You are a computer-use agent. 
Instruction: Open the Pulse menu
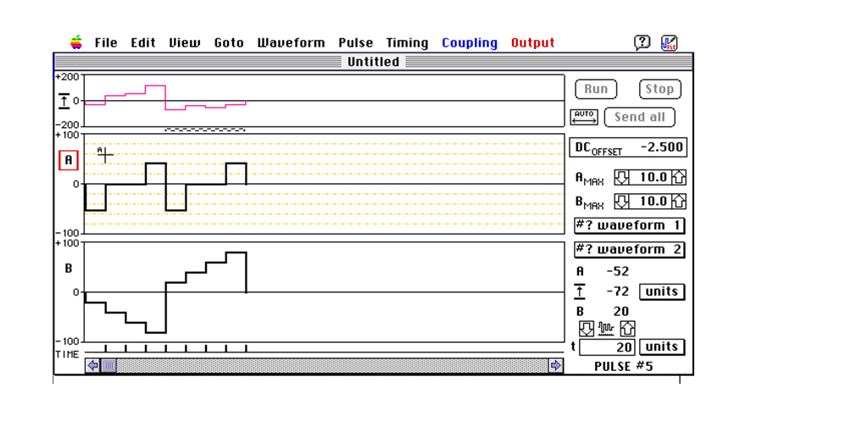pyautogui.click(x=356, y=42)
